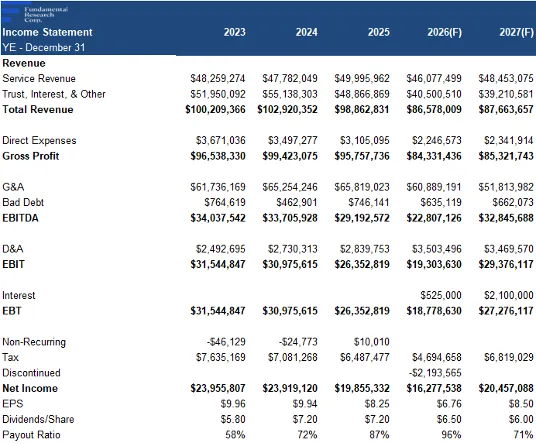Click the Fundamental Research Corp. logo
The image size is (536, 444).
(35, 14)
